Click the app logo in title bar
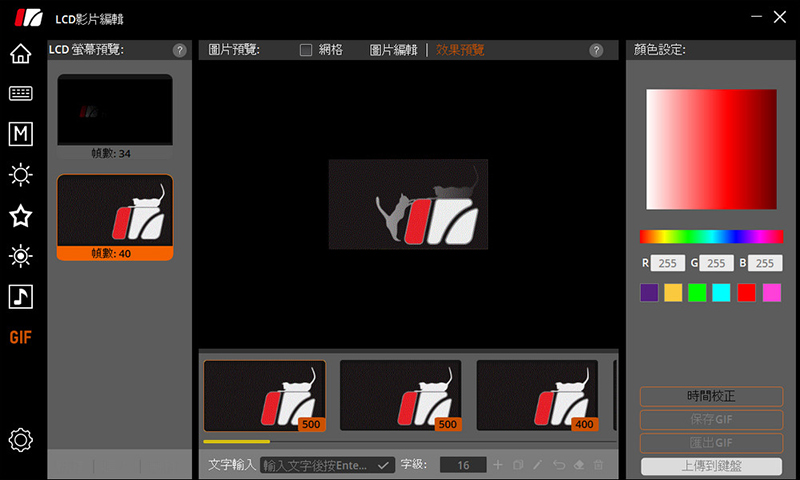Image resolution: width=800 pixels, height=480 pixels. (x=29, y=18)
